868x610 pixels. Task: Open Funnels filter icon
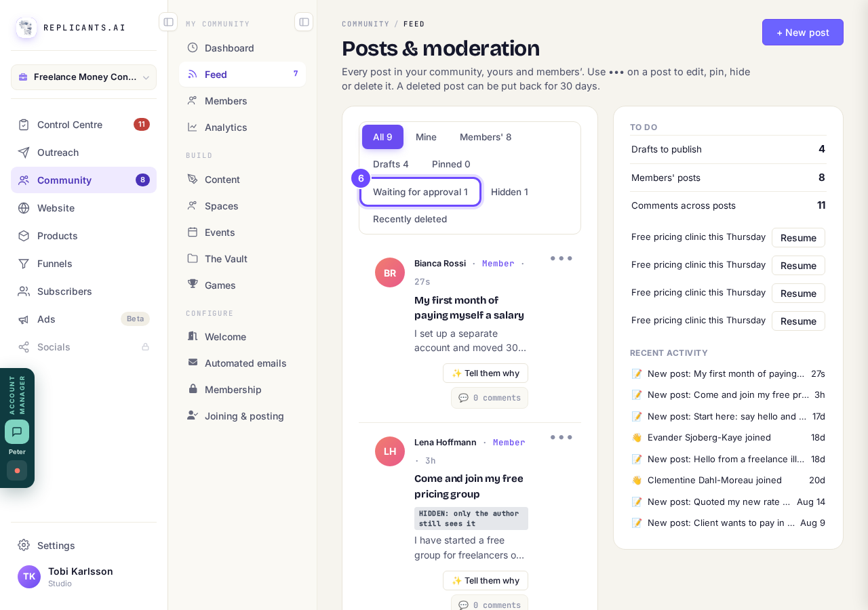24,264
